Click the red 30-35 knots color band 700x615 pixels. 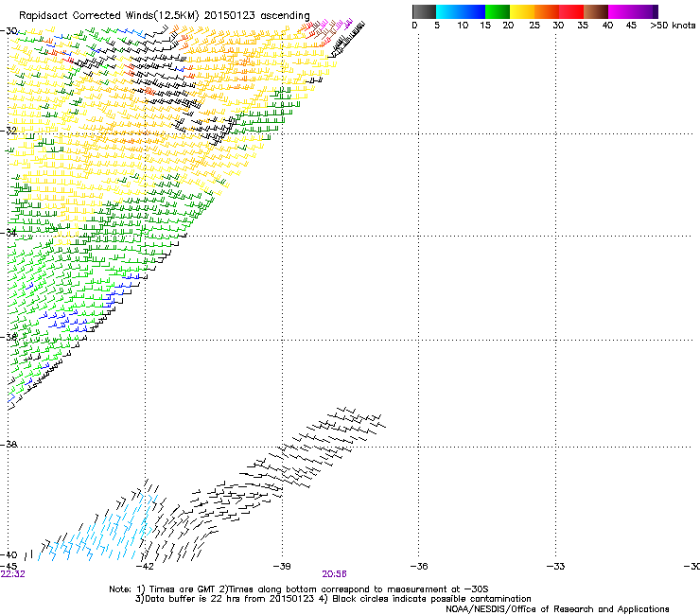[x=571, y=11]
